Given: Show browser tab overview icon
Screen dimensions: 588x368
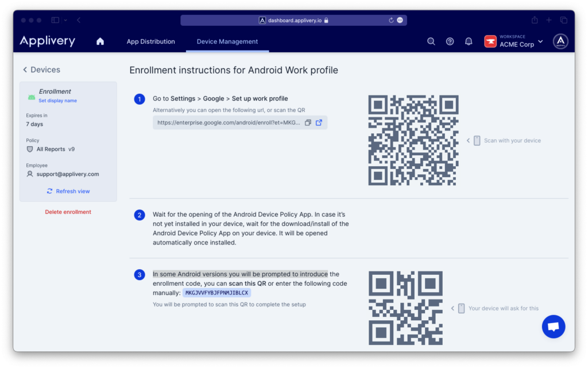Looking at the screenshot, I should (564, 20).
